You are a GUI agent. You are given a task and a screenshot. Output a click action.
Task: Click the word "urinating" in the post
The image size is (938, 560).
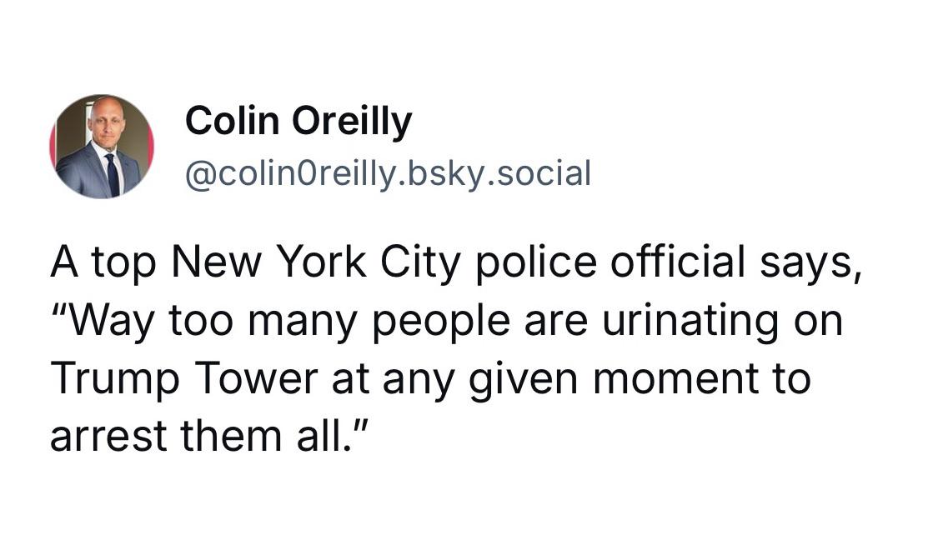coord(690,321)
